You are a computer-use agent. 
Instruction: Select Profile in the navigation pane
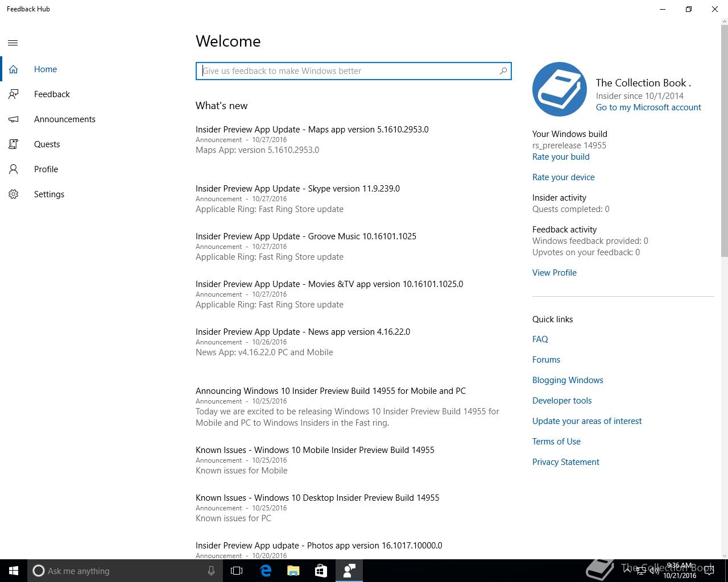(91, 169)
